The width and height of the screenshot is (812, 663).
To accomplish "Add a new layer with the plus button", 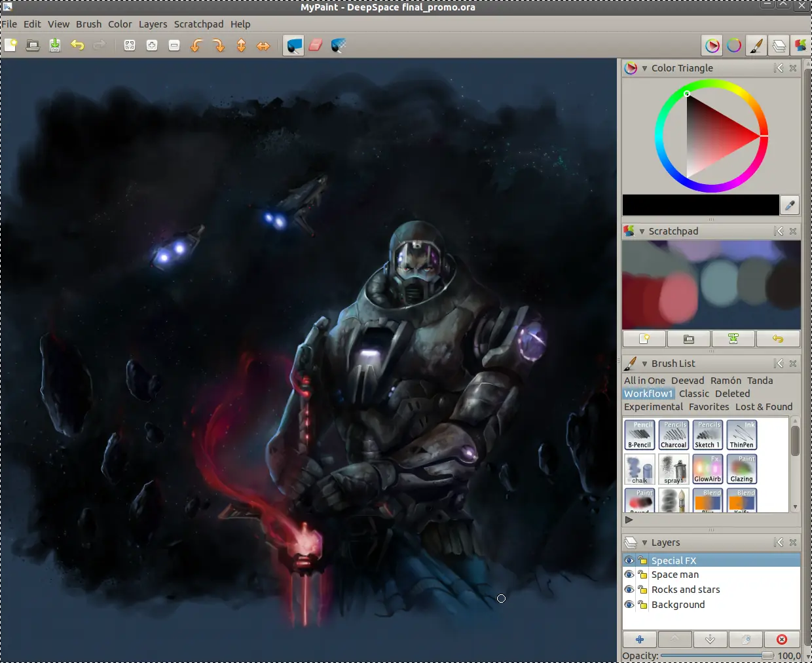I will 640,639.
